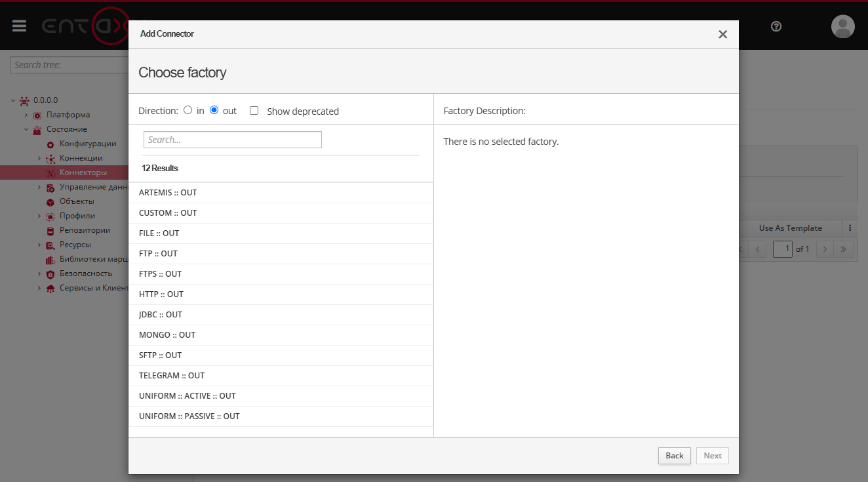
Task: Click the Репозитории database icon
Action: point(50,231)
